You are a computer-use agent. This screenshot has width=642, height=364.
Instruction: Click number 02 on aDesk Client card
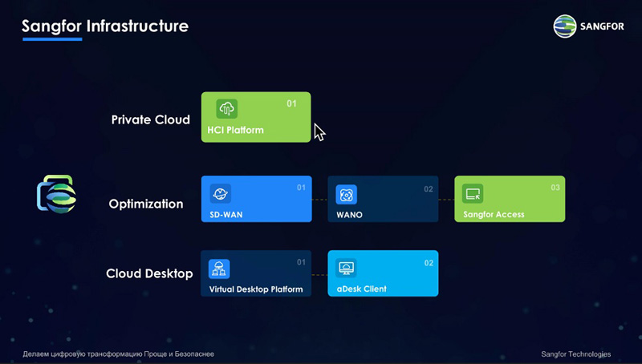[429, 263]
